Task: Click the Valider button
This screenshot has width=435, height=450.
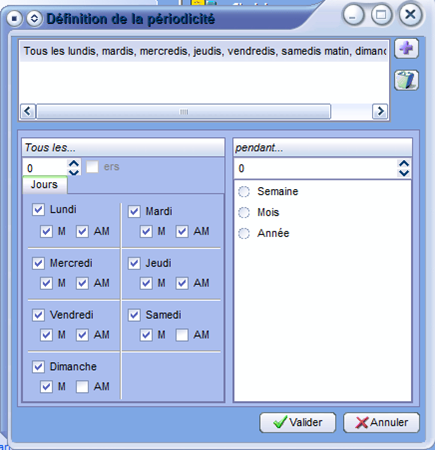Action: click(298, 423)
